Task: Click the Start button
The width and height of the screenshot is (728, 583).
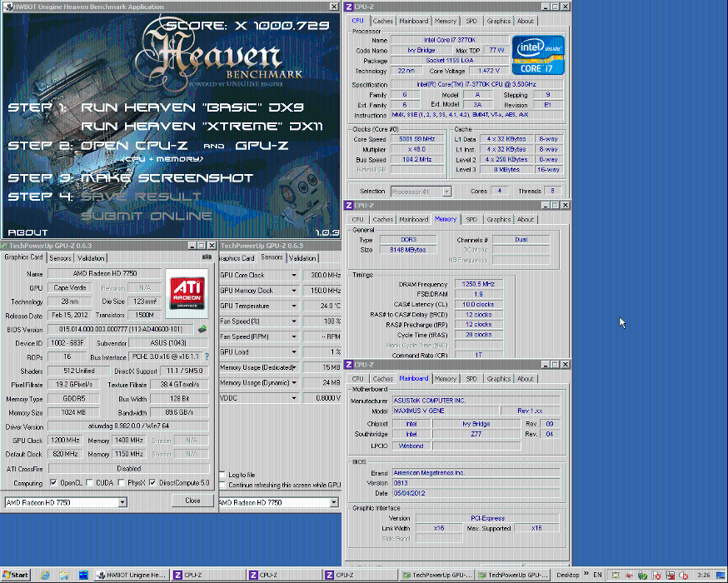Action: 15,576
